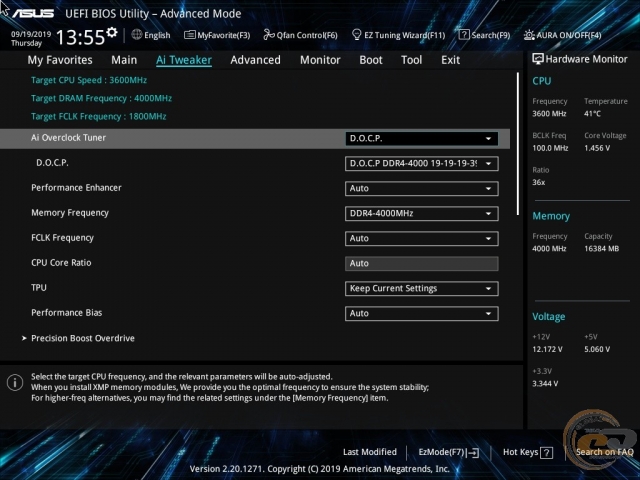Screen dimensions: 640x480
Task: Open the Performance Bias dropdown
Action: click(422, 313)
